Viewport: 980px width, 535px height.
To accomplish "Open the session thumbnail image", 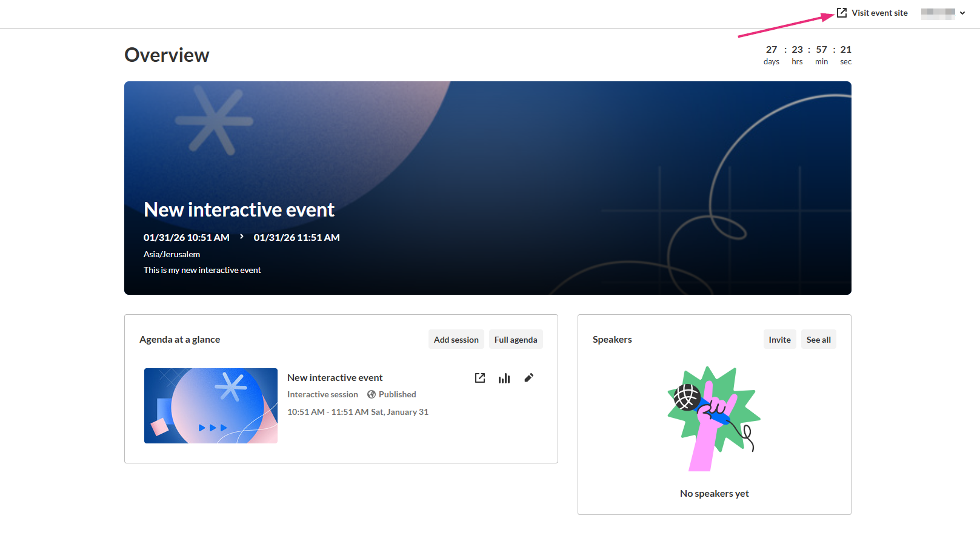I will tap(211, 406).
